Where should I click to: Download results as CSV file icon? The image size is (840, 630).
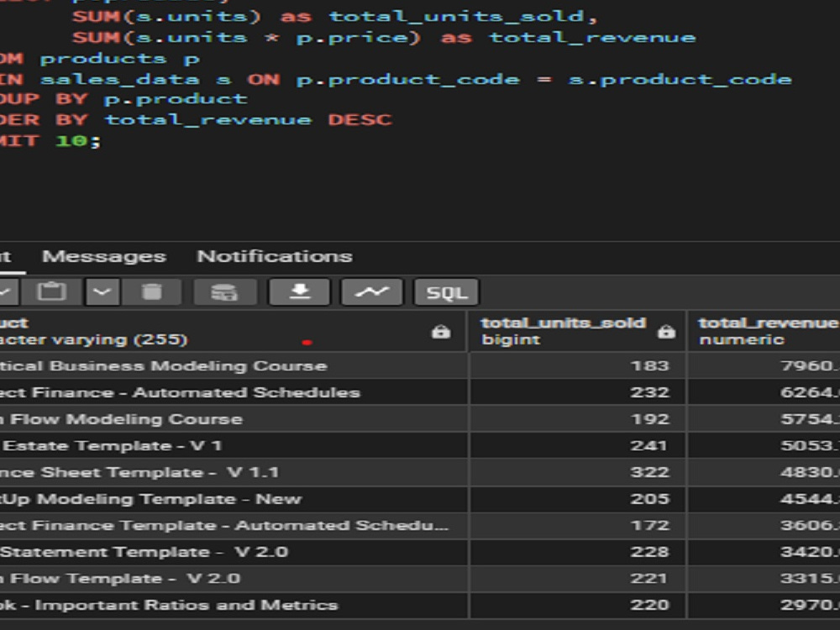click(300, 292)
